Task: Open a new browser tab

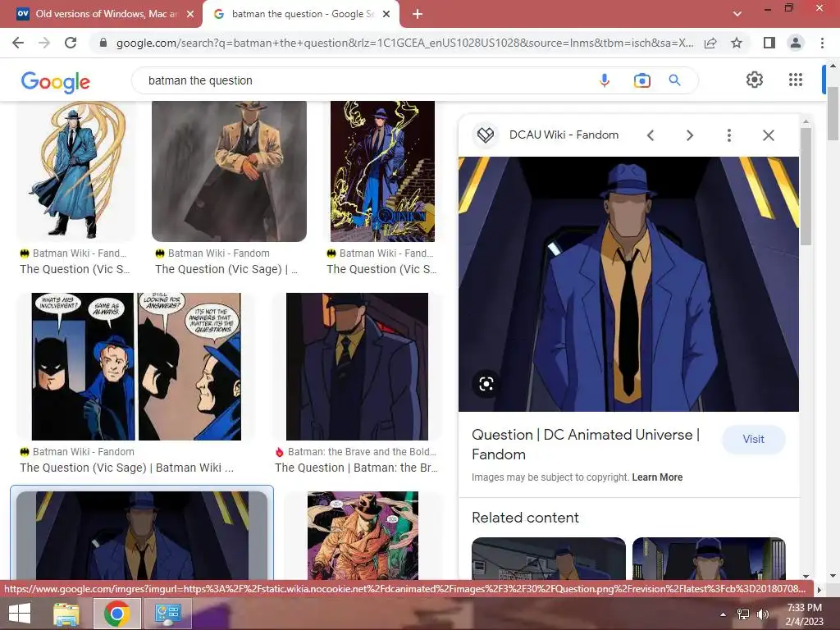Action: pos(418,14)
